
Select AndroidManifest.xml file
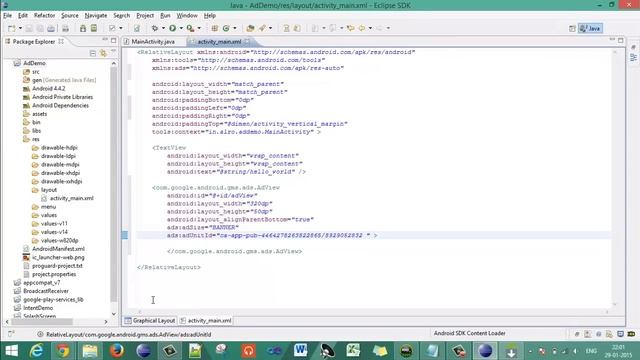click(x=58, y=249)
